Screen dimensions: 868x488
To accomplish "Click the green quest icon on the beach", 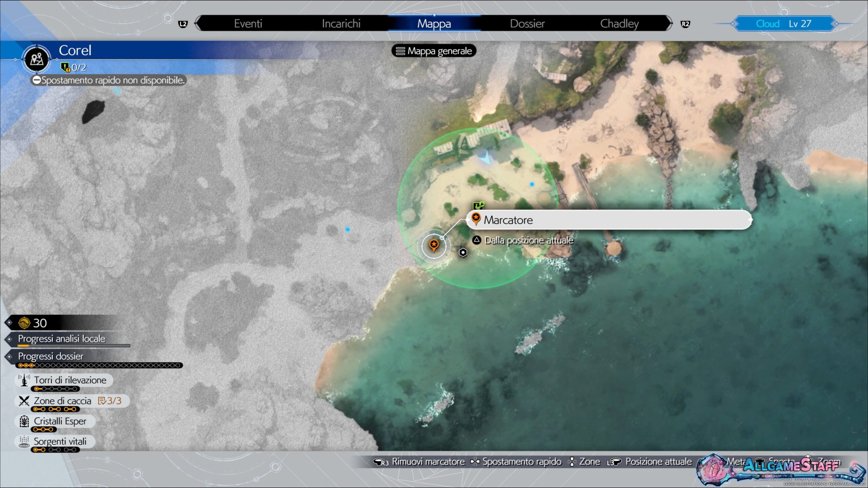I will click(x=478, y=205).
